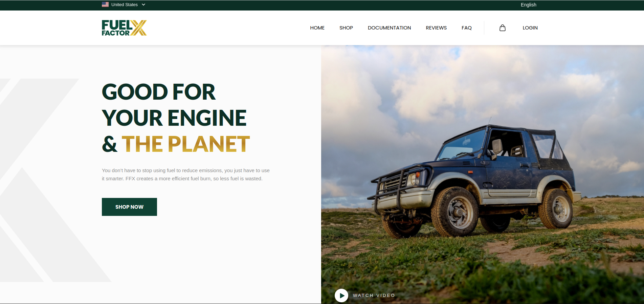
Task: Click the United States flag icon
Action: click(105, 5)
